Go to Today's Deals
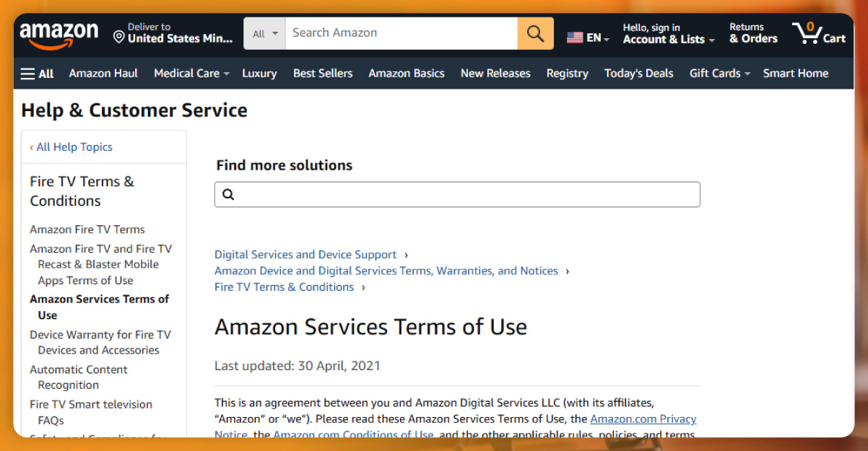The image size is (868, 451). 638,74
